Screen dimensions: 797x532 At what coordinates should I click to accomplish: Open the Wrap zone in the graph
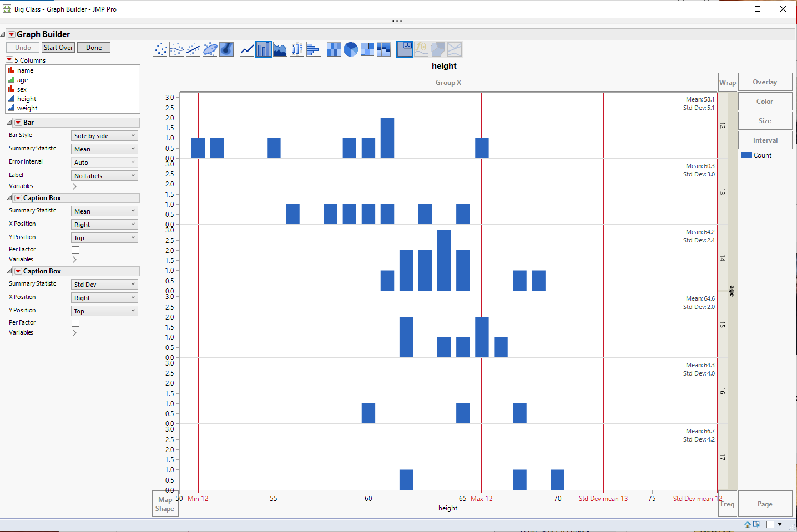[727, 82]
